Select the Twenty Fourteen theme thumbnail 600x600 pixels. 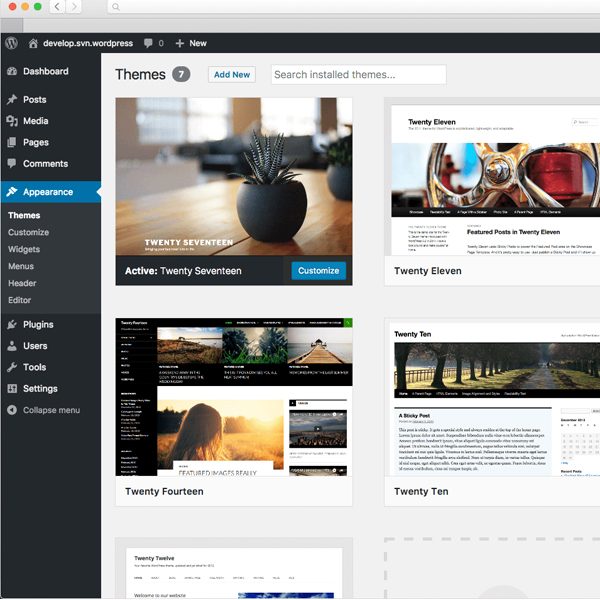[x=234, y=396]
